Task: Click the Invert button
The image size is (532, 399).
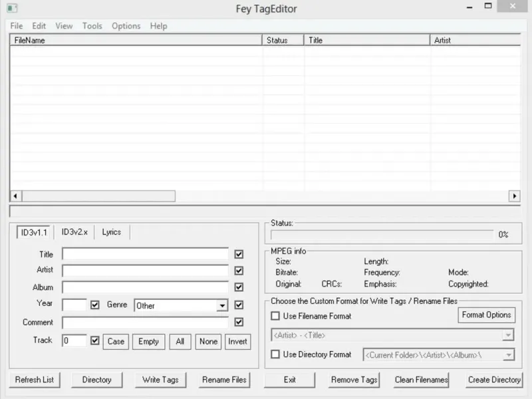Action: coord(237,341)
